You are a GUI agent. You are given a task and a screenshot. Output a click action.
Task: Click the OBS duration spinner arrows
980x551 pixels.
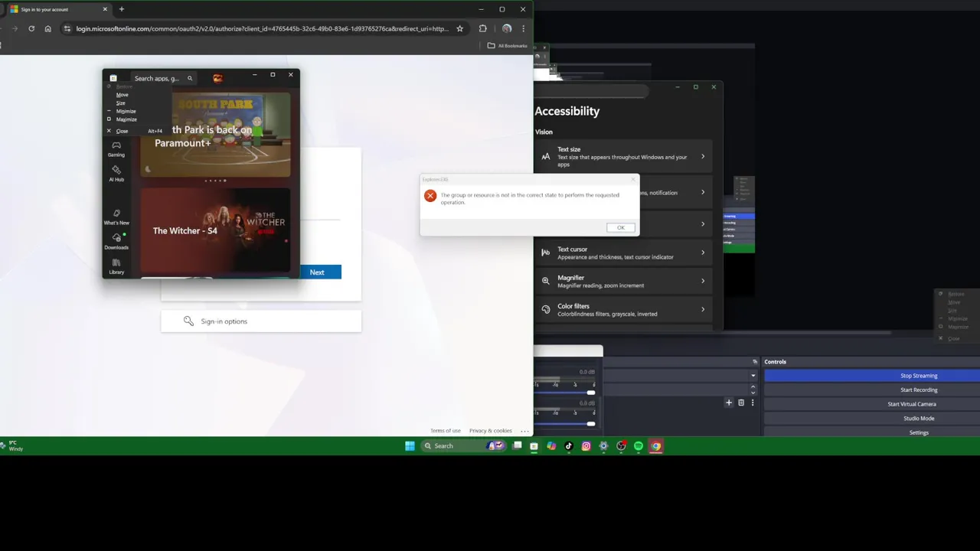753,389
